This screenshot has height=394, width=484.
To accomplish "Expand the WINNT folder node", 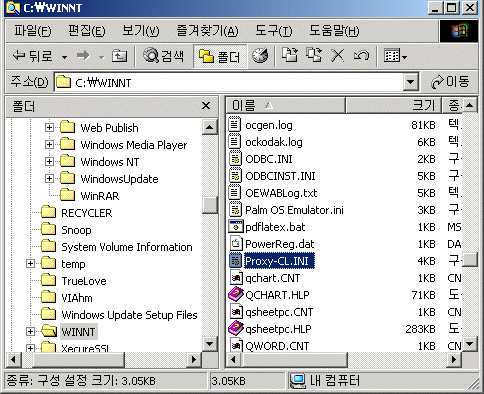I will click(30, 332).
